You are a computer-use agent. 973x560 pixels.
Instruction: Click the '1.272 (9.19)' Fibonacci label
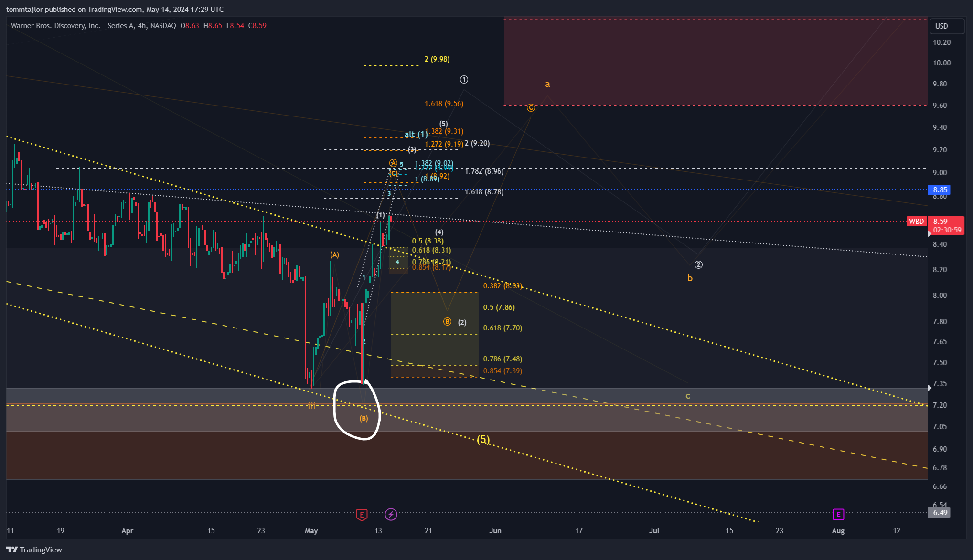click(x=444, y=144)
